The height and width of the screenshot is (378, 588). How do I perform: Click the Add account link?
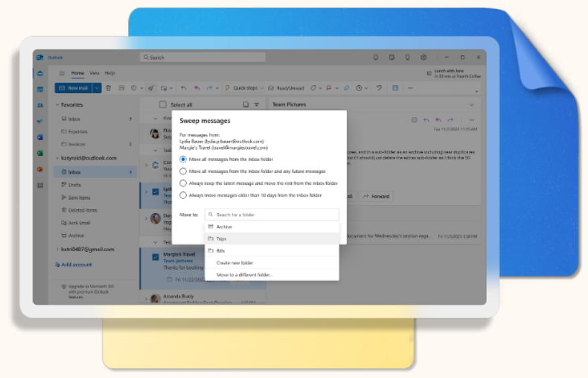tap(76, 265)
